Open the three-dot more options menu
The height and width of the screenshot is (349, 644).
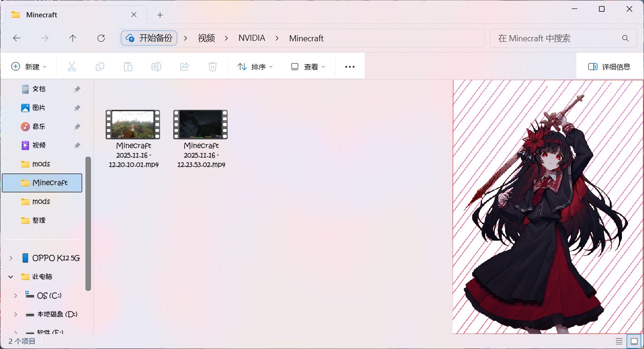[350, 67]
